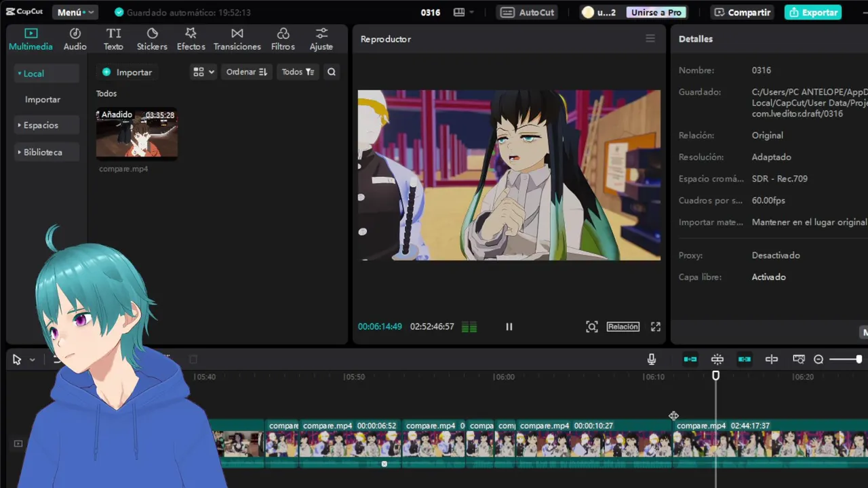Open the Todos filter dropdown
The height and width of the screenshot is (488, 868).
tap(298, 72)
